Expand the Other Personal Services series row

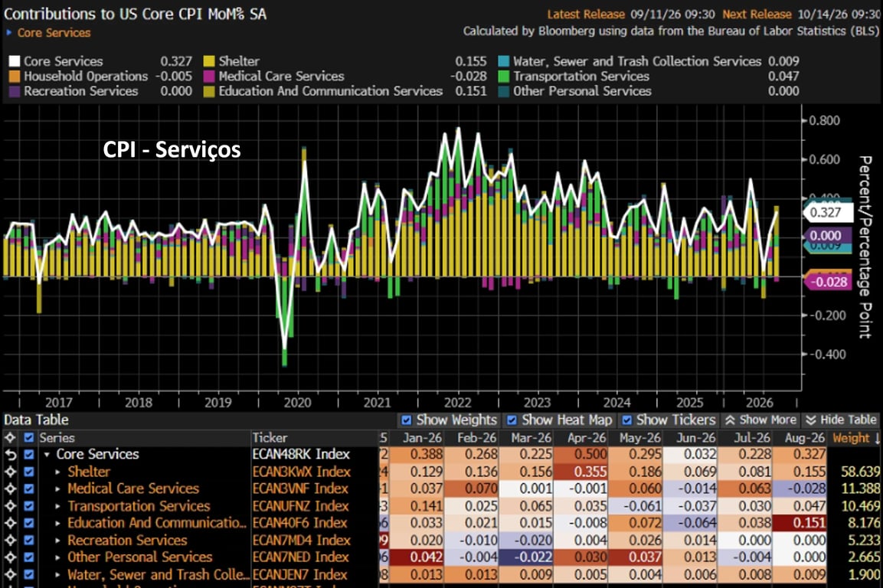tap(58, 557)
